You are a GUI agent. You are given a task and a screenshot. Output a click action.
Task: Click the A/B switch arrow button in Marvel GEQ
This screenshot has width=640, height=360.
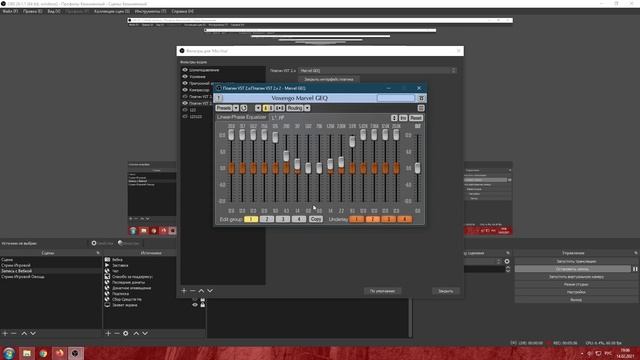coord(258,108)
